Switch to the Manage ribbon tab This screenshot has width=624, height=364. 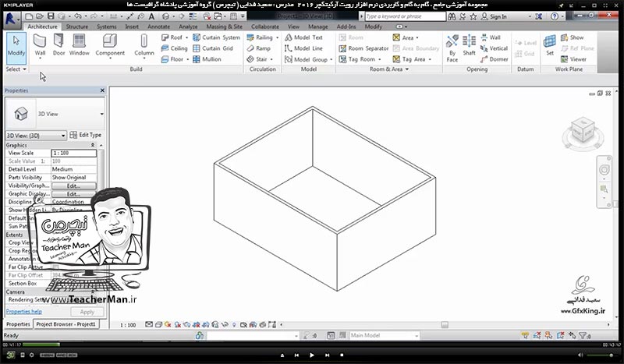tap(318, 27)
